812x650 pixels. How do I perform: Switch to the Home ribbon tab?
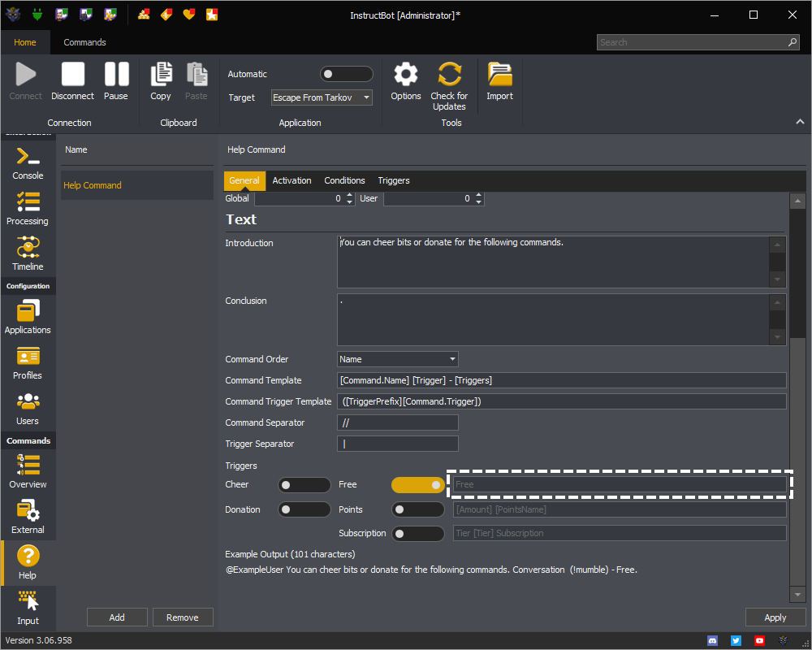[25, 42]
